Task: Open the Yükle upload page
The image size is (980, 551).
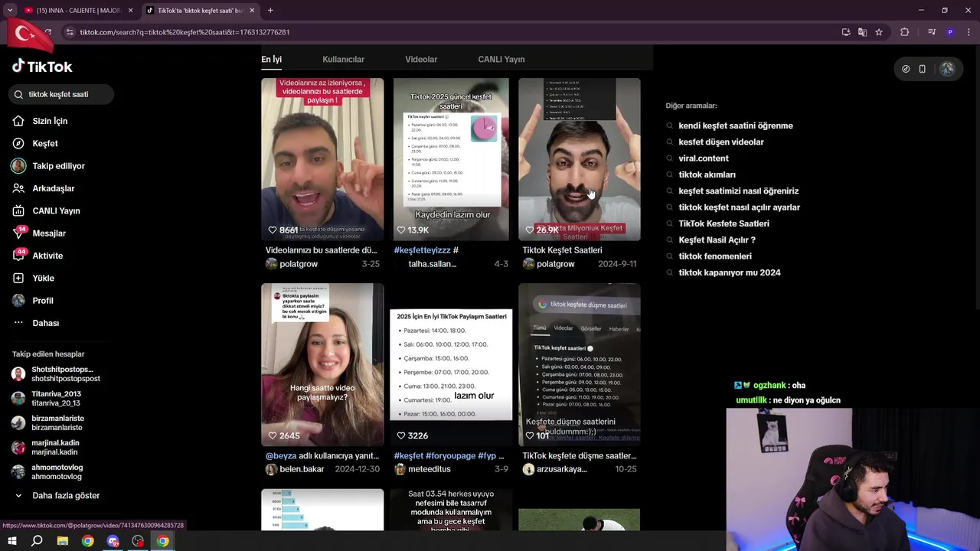Action: click(33, 278)
